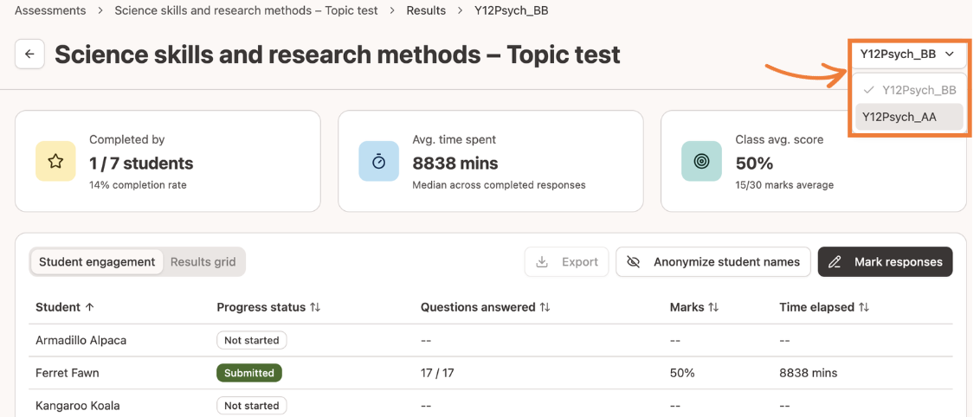Click Median across completed responses text
Screen dimensions: 980x417
[499, 185]
